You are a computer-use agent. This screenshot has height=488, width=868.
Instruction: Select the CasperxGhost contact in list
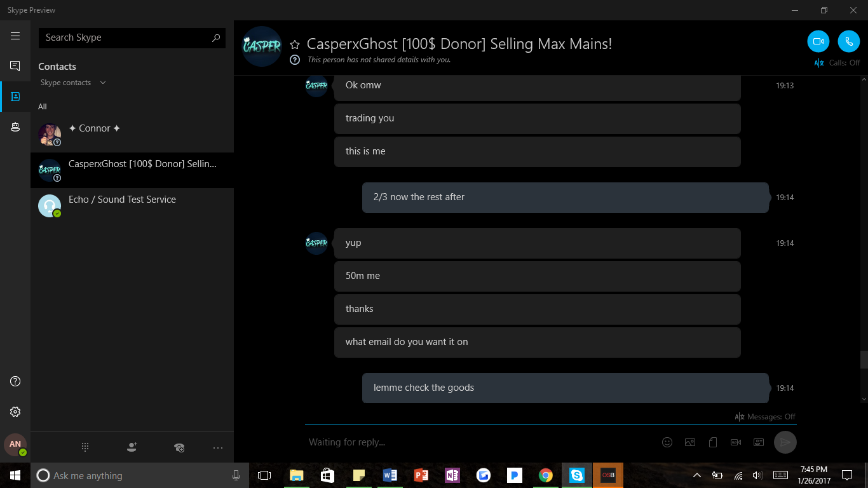(x=132, y=170)
